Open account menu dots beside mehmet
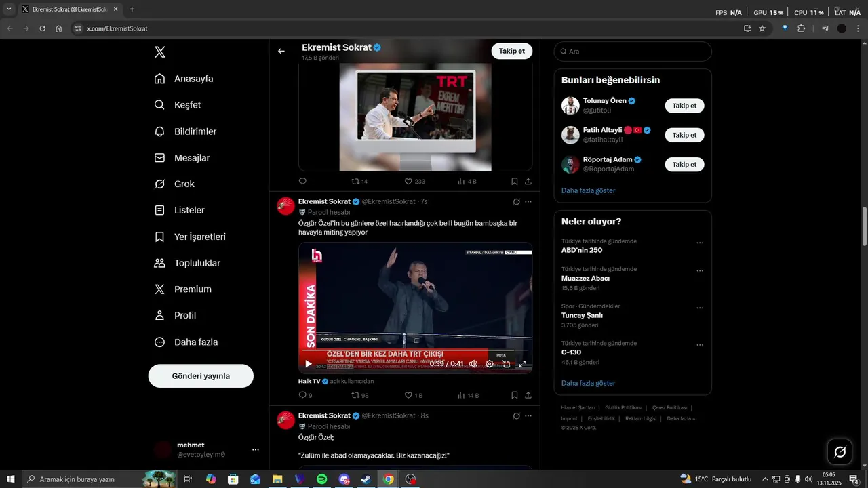The height and width of the screenshot is (488, 868). point(256,450)
